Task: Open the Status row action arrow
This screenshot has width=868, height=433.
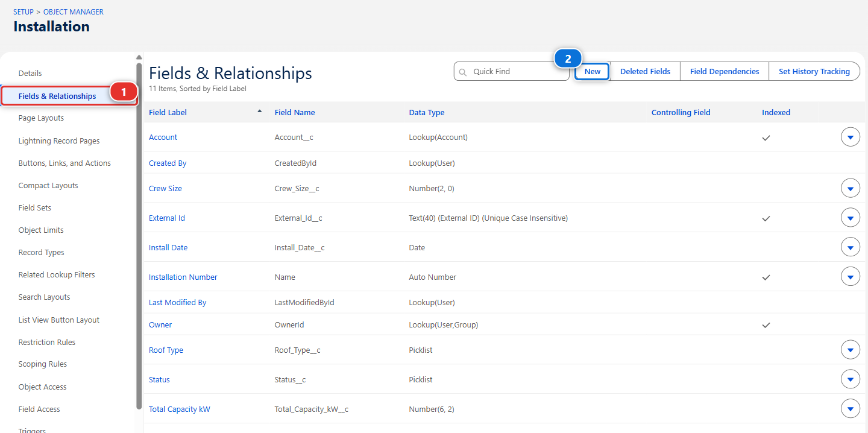Action: 851,379
